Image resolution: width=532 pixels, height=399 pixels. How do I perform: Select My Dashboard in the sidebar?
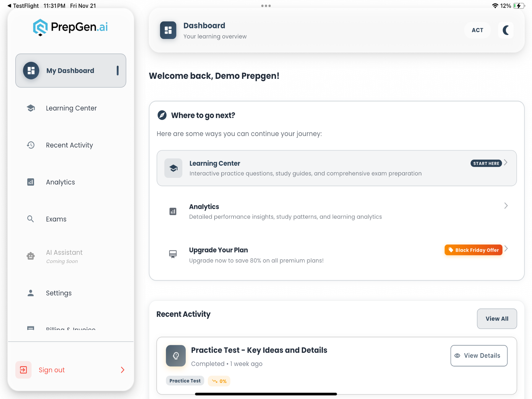[71, 71]
